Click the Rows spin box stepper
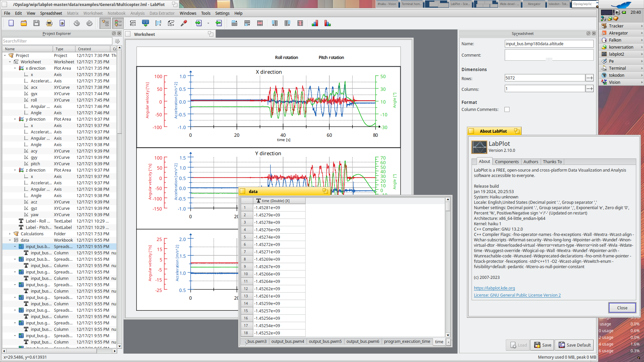This screenshot has width=644, height=362. [590, 78]
